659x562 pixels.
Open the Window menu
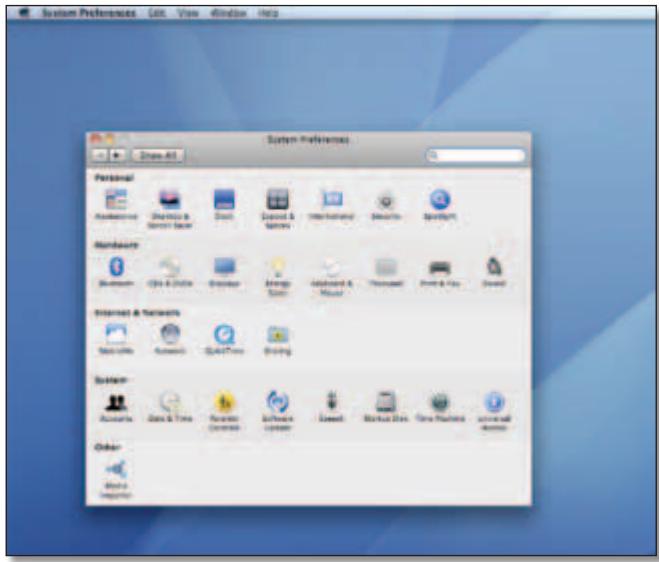[228, 13]
